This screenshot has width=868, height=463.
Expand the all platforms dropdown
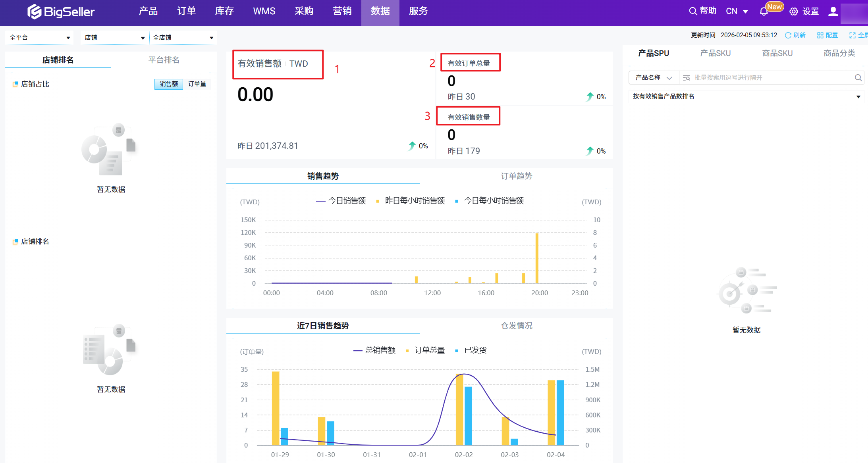[x=39, y=38]
